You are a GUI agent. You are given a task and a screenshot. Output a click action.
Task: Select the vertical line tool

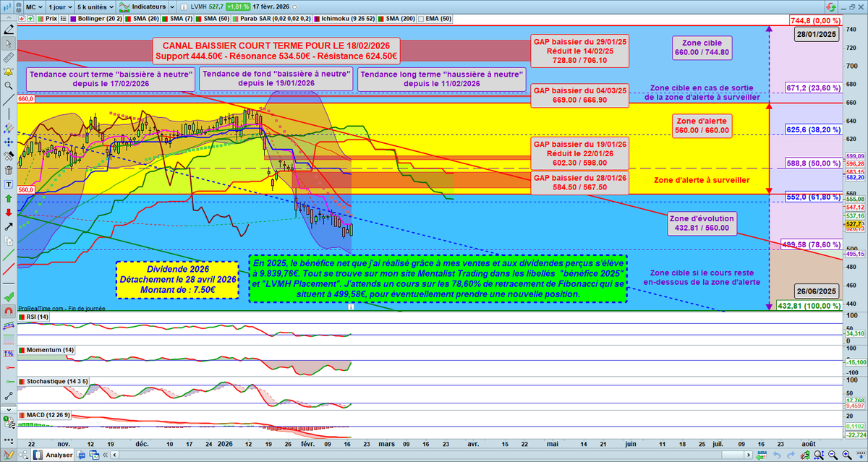(x=9, y=114)
